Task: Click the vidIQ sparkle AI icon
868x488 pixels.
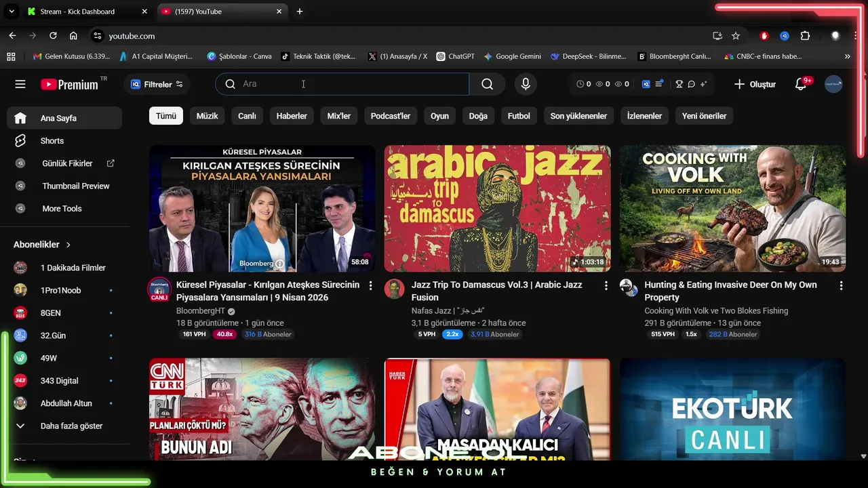Action: click(703, 84)
